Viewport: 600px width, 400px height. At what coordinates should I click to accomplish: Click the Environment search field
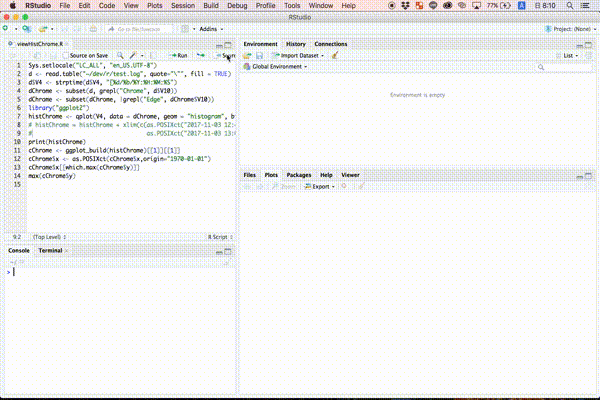pos(564,67)
